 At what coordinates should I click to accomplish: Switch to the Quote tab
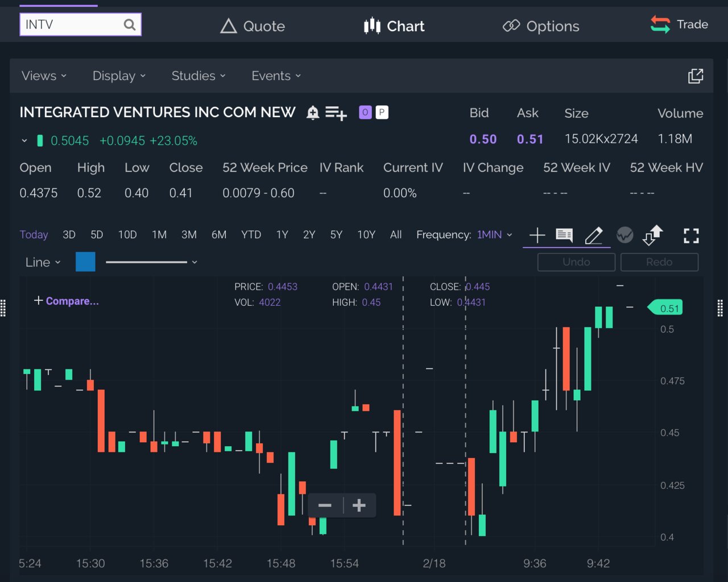(x=253, y=26)
